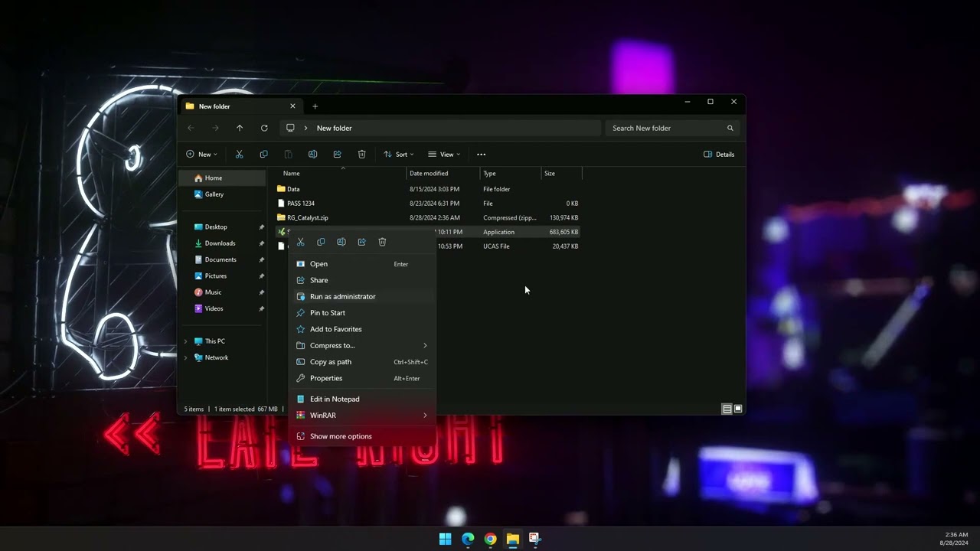Viewport: 980px width, 551px height.
Task: Click the Share icon in the Explorer toolbar
Action: click(x=337, y=154)
